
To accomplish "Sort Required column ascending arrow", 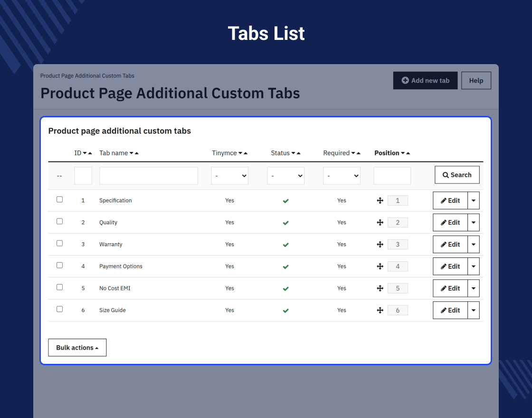I will pos(358,153).
